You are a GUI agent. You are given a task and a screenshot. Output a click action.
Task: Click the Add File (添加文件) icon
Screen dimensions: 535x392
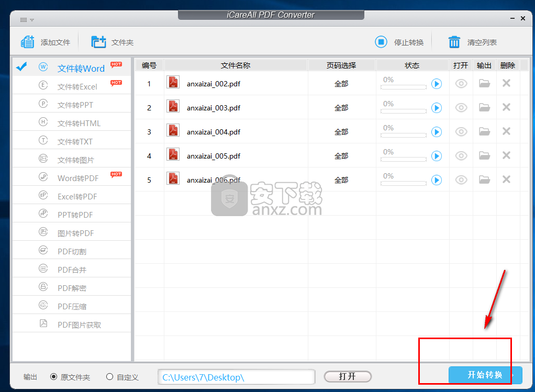[x=27, y=42]
